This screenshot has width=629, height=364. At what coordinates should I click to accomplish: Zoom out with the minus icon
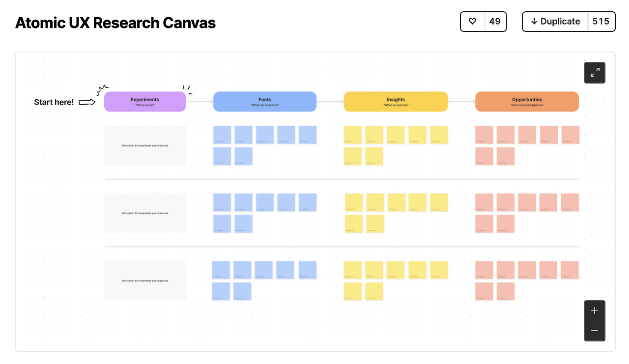click(595, 331)
